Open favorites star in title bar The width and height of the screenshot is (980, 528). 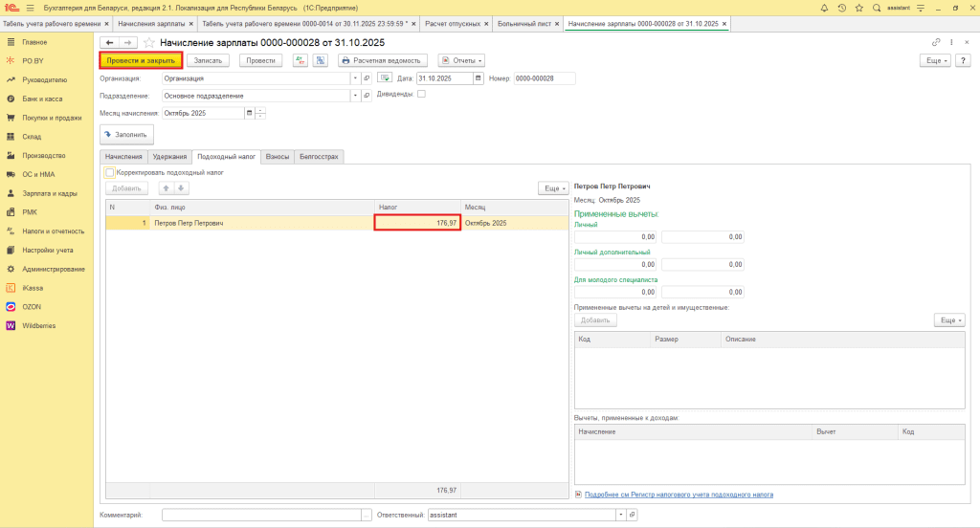(858, 8)
